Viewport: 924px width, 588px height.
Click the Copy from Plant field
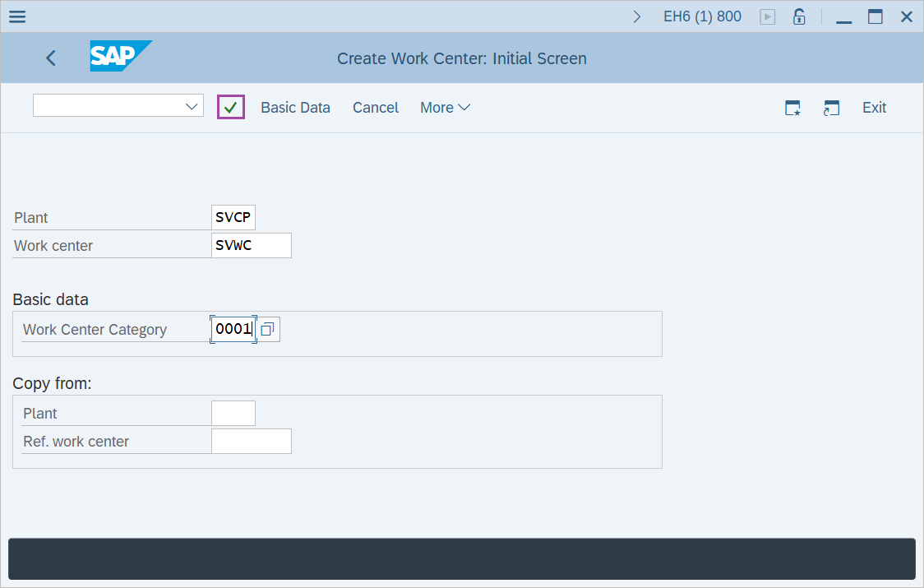[x=233, y=412]
